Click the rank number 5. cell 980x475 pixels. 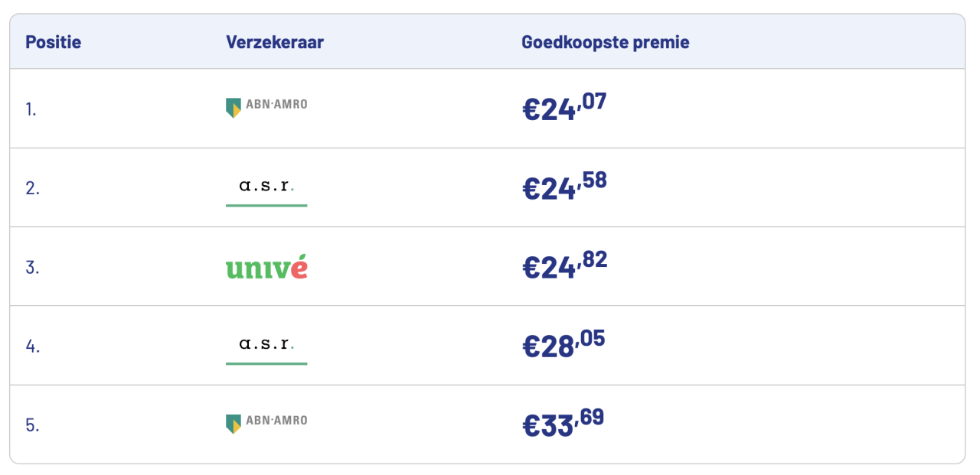[32, 425]
